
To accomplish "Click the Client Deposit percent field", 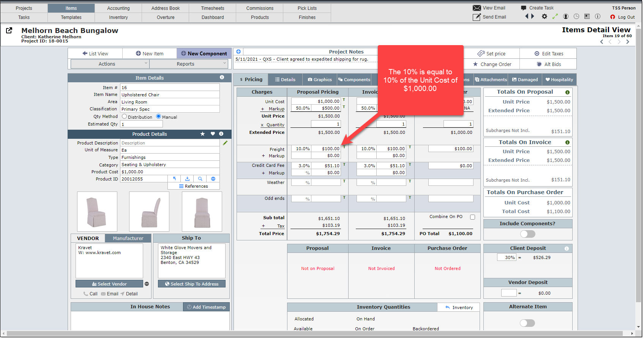I will pos(507,257).
